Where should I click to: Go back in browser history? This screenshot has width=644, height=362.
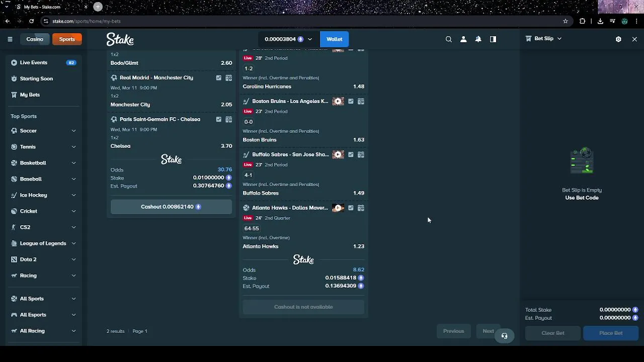click(x=8, y=21)
